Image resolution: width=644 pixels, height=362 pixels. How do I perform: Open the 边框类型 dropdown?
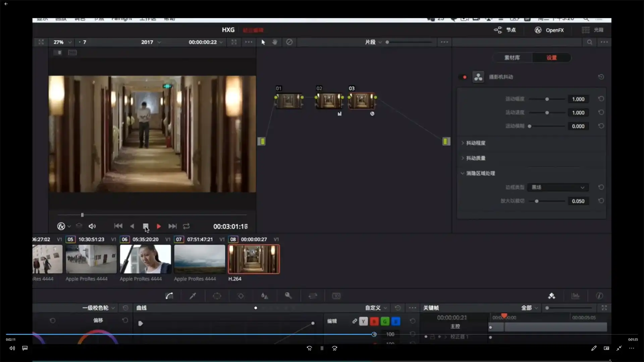pyautogui.click(x=558, y=187)
